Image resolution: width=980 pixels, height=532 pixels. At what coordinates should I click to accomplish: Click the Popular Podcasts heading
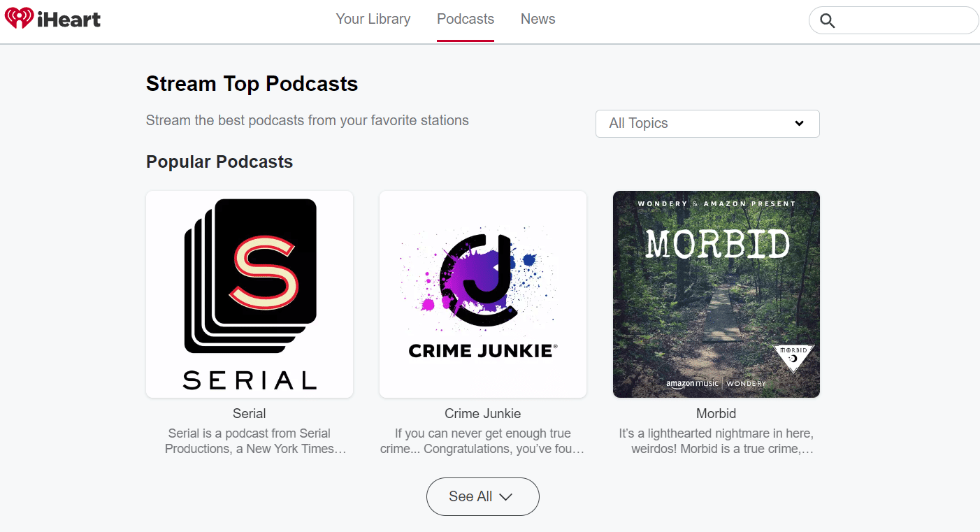click(x=219, y=161)
